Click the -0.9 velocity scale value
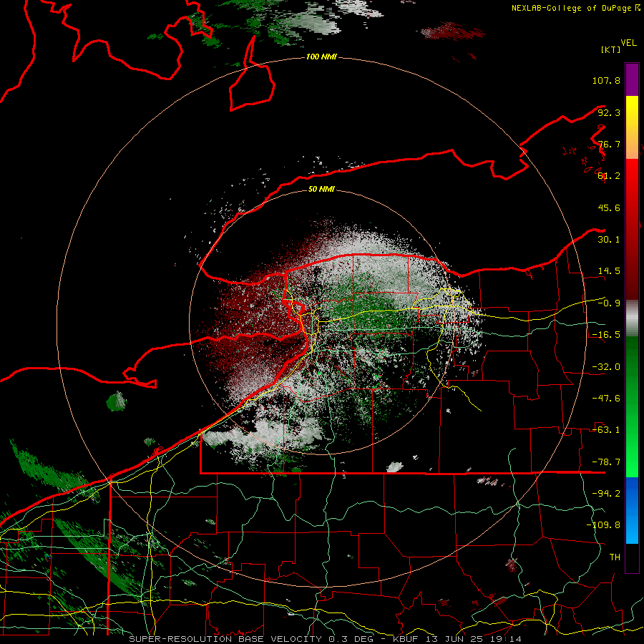The image size is (644, 644). (x=609, y=303)
